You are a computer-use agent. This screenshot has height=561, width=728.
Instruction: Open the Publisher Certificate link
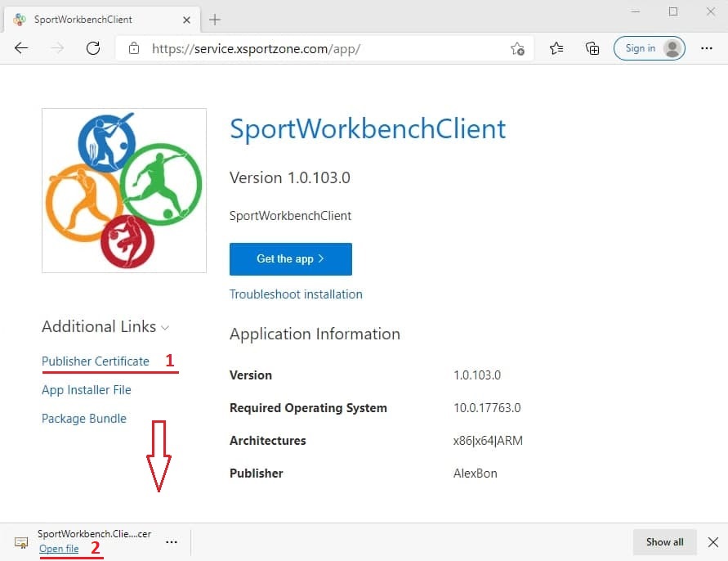point(96,361)
